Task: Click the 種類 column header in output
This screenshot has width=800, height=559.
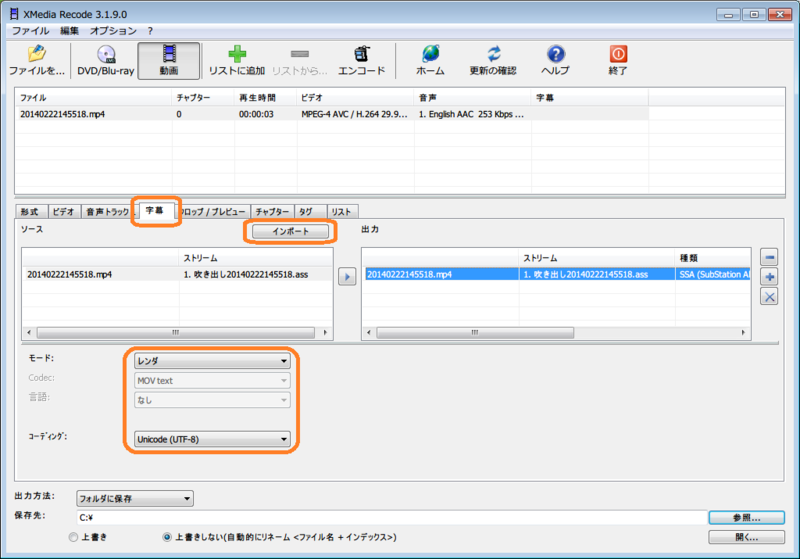Action: click(x=713, y=258)
